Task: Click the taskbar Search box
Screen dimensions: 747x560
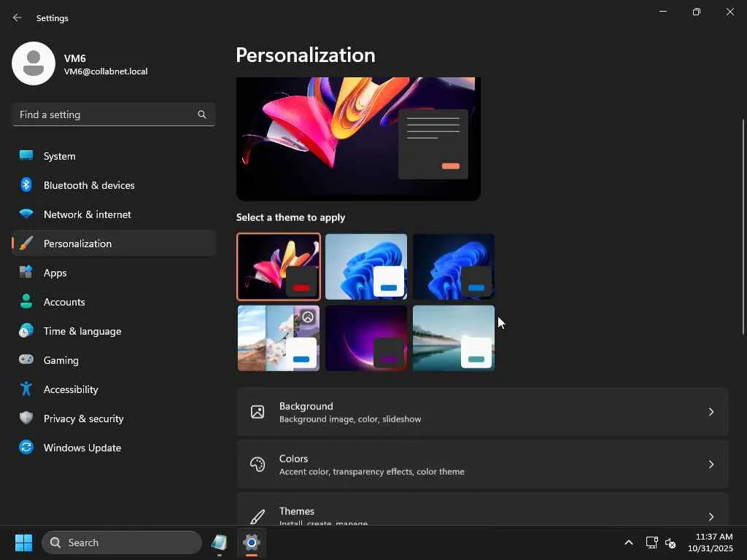Action: point(122,542)
